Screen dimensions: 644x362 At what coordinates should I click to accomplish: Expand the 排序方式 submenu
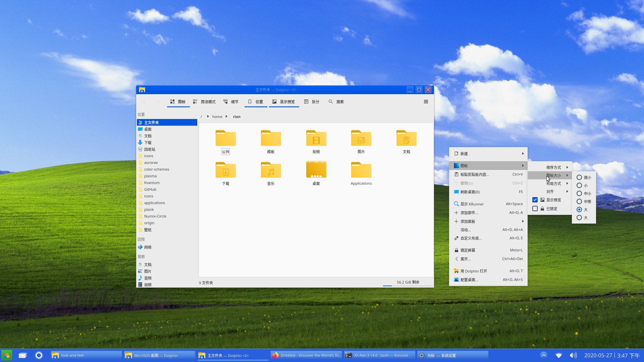550,167
